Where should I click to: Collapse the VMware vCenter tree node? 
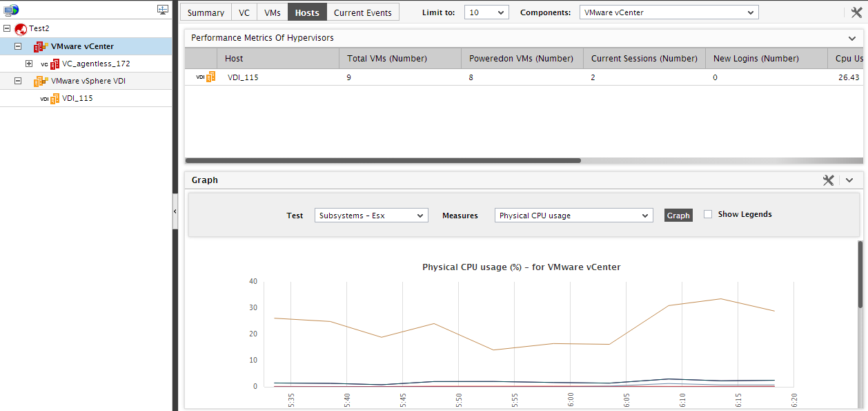[x=18, y=46]
